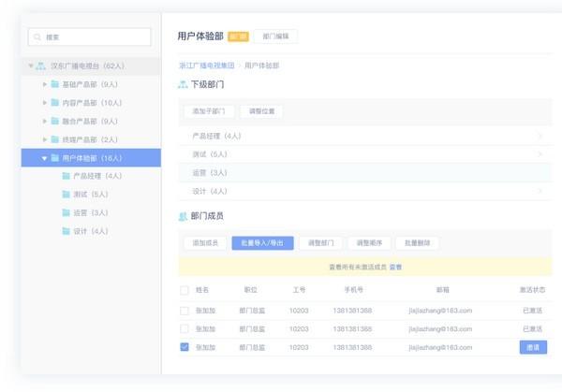
Task: Click the 部门成员 section people icon
Action: pos(183,216)
